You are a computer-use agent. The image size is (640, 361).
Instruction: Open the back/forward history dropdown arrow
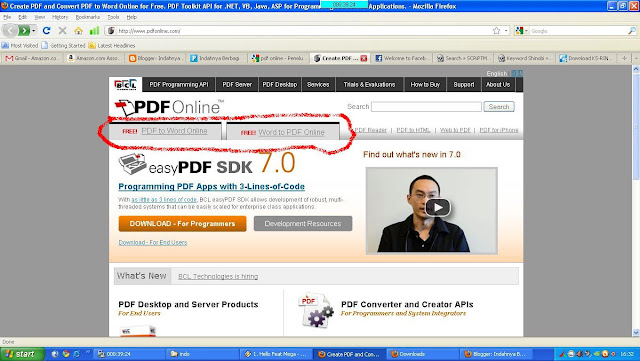(33, 31)
